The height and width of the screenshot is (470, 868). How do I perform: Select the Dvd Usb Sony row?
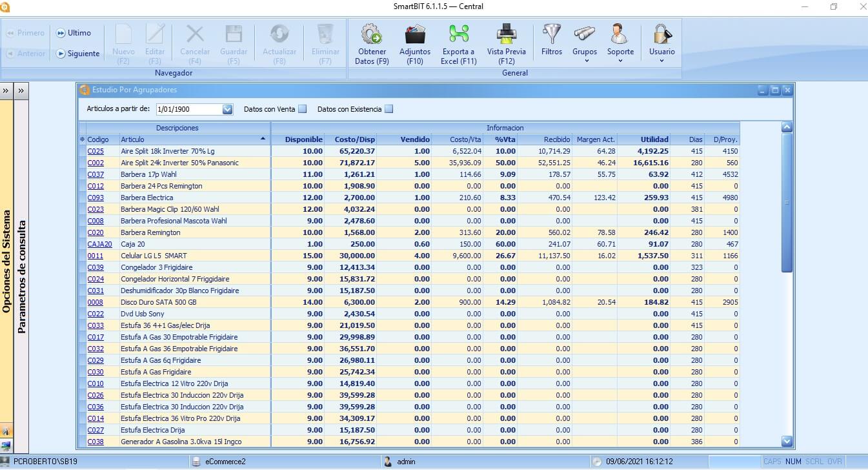coord(409,314)
